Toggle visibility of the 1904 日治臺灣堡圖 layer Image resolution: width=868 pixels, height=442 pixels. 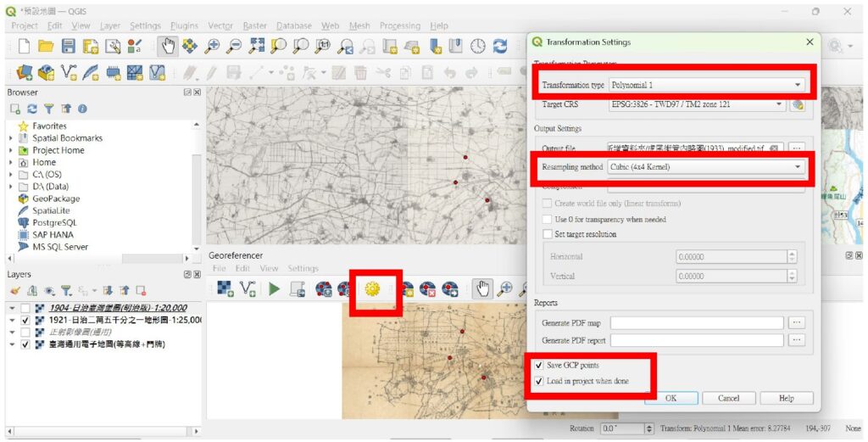[x=25, y=308]
